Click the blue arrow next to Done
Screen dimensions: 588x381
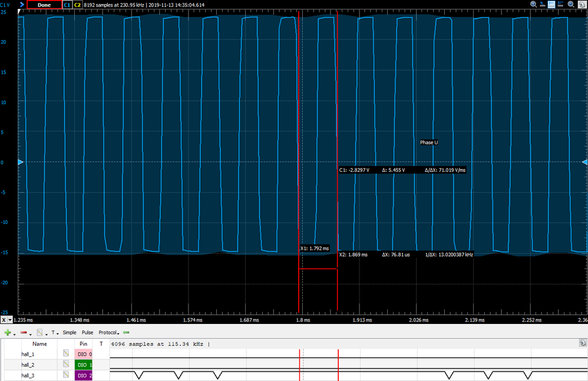tap(22, 5)
